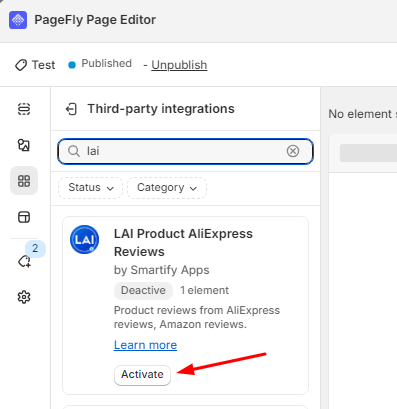Click the Published status label
Image resolution: width=397 pixels, height=409 pixels.
coord(107,63)
